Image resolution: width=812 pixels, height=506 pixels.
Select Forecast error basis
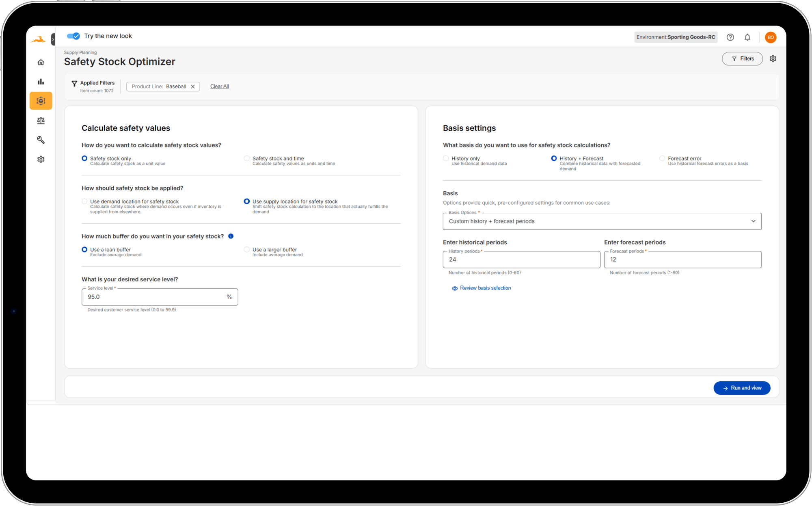(662, 158)
